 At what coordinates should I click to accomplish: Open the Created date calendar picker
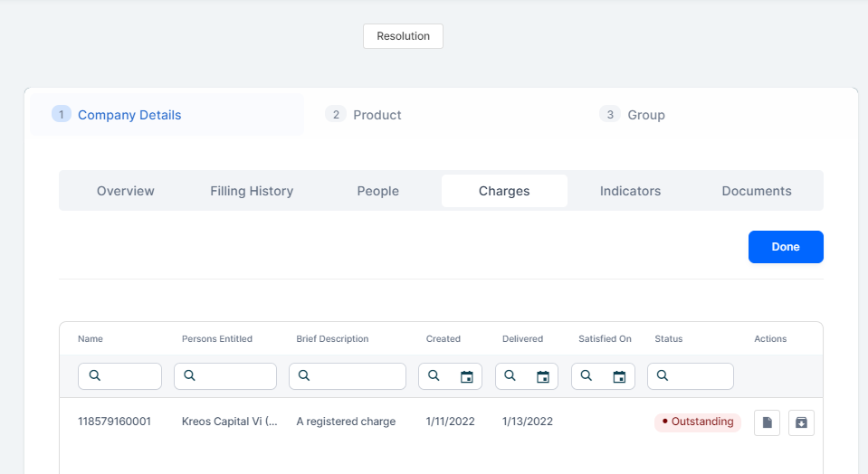pyautogui.click(x=467, y=376)
